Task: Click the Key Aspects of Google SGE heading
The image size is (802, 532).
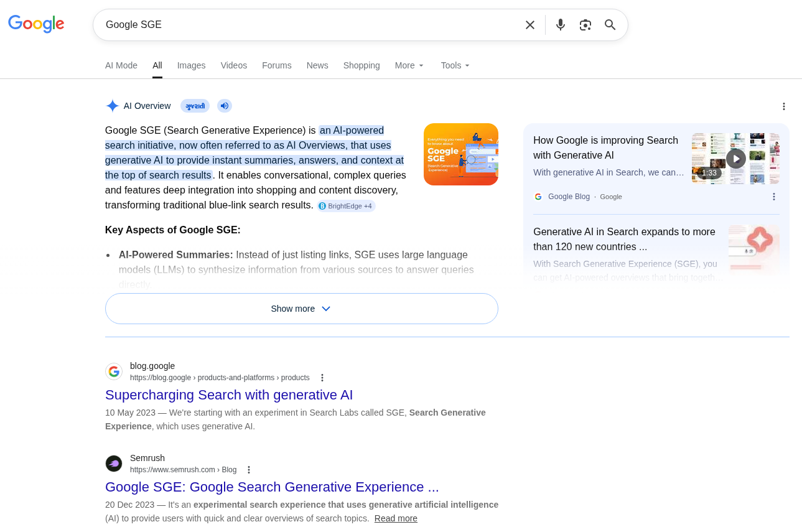Action: coord(173,230)
